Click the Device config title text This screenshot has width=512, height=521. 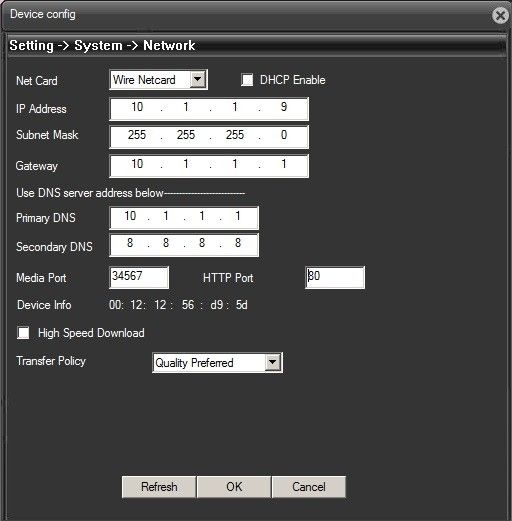click(x=43, y=14)
